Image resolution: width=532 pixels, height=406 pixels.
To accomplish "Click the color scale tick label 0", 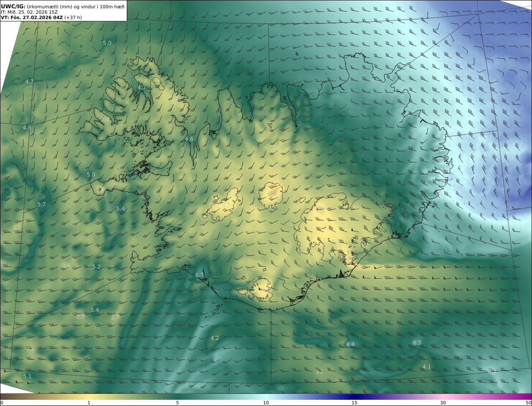I will coord(2,403).
